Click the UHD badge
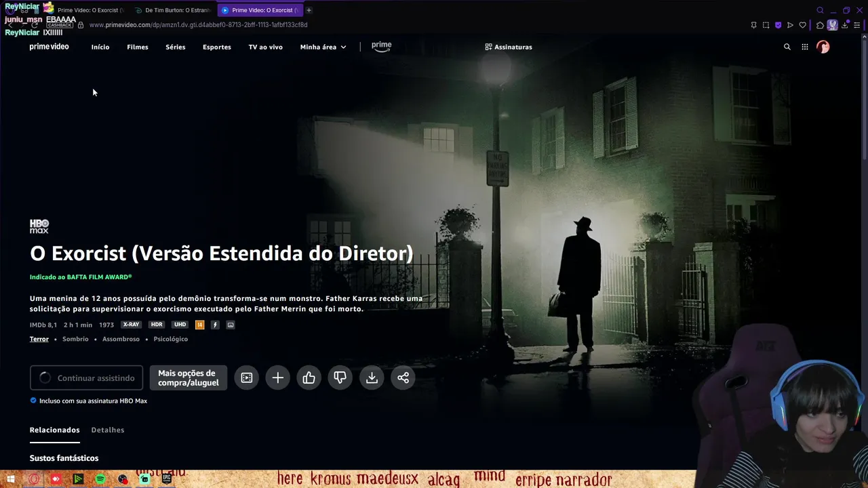868x488 pixels. click(x=180, y=325)
